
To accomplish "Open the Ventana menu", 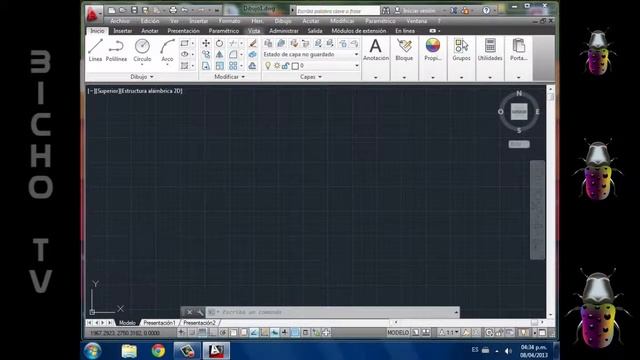I will click(417, 21).
